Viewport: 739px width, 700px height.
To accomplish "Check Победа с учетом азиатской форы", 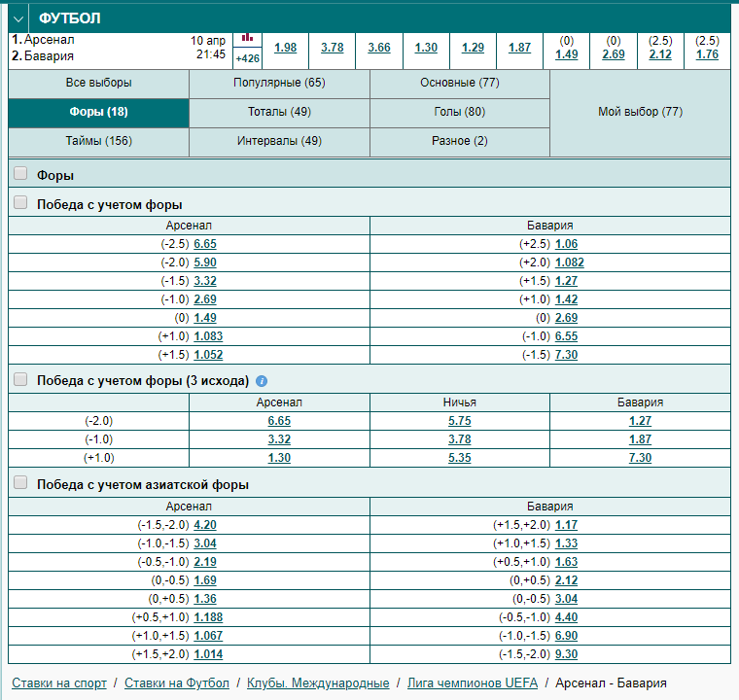I will coord(20,482).
